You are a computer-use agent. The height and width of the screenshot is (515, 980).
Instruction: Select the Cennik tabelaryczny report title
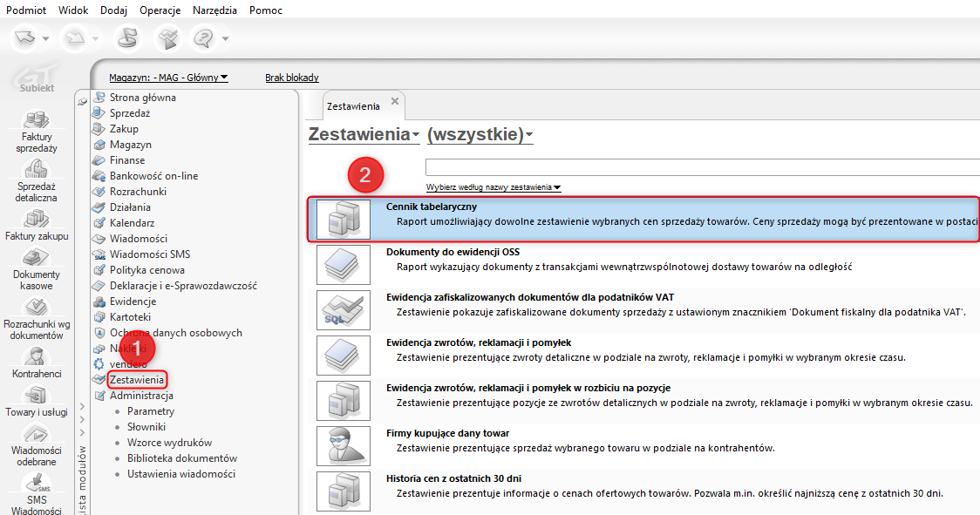[432, 207]
